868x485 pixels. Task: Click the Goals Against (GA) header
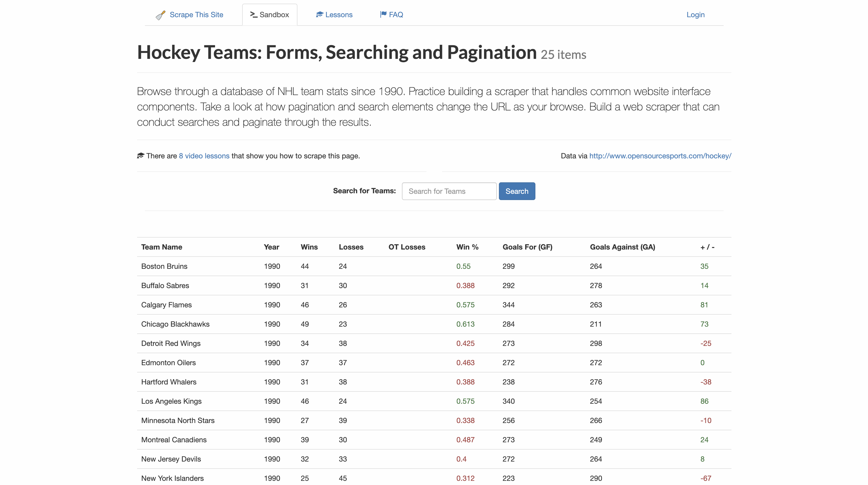click(622, 247)
